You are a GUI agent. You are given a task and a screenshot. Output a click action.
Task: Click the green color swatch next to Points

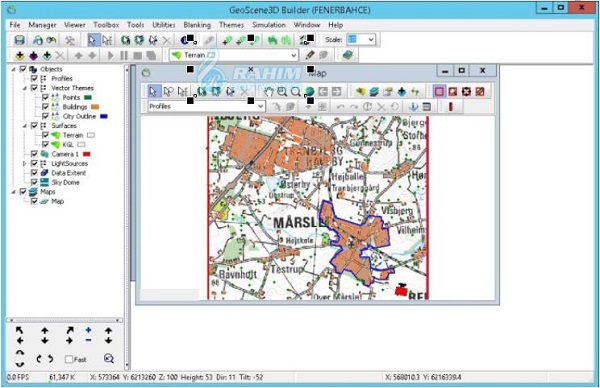[88, 98]
